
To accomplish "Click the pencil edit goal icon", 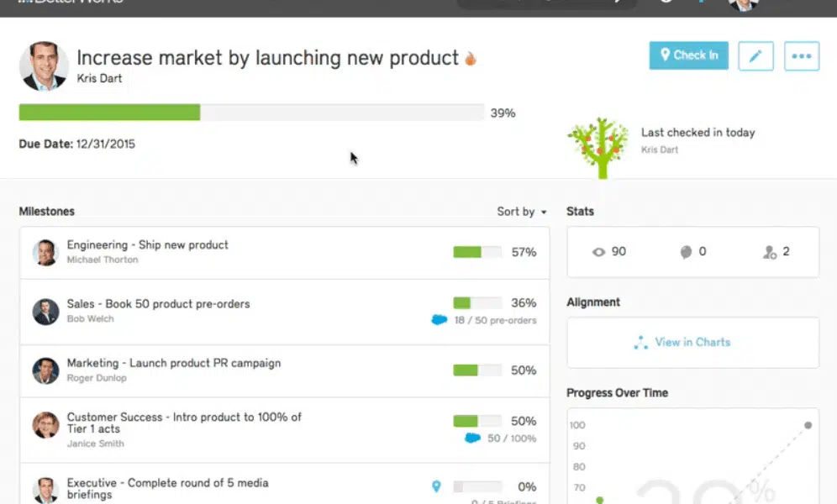I will click(x=755, y=56).
